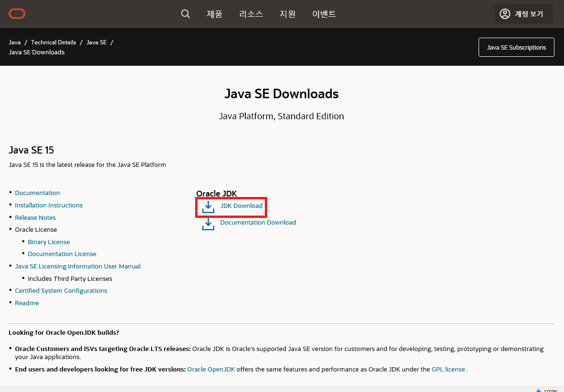Click Java Platform, Standard Edition subtitle
The height and width of the screenshot is (392, 564).
[281, 116]
